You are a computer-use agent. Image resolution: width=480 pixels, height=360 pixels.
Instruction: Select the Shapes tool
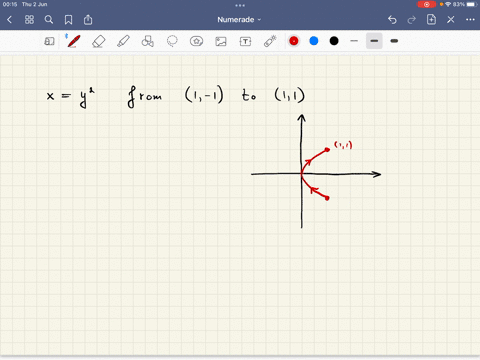click(x=148, y=41)
